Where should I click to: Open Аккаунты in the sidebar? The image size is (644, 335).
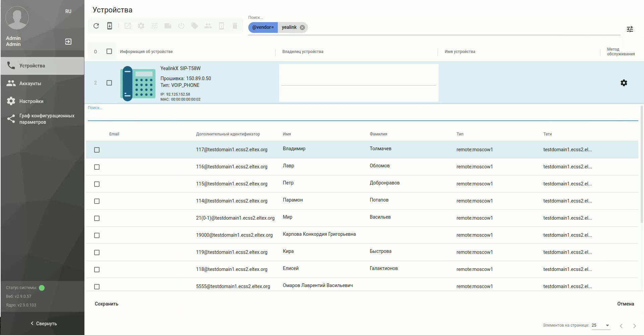(30, 83)
